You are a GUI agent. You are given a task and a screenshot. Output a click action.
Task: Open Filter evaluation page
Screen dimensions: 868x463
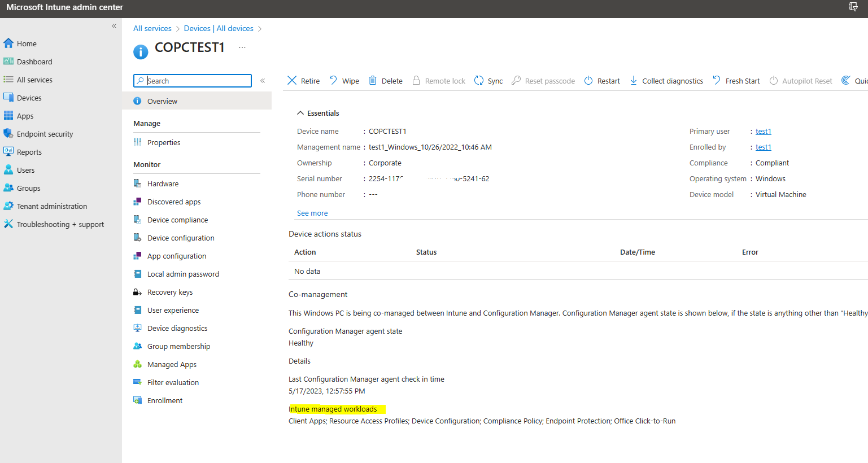coord(173,382)
